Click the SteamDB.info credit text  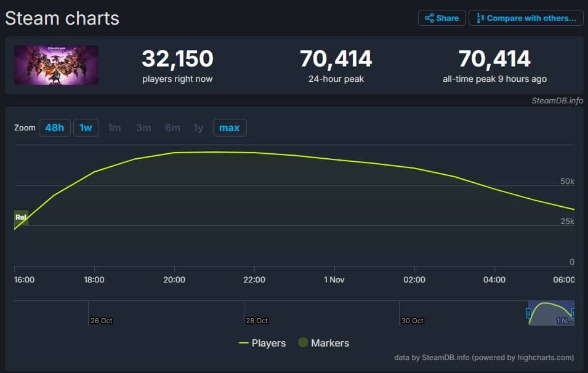[x=557, y=100]
